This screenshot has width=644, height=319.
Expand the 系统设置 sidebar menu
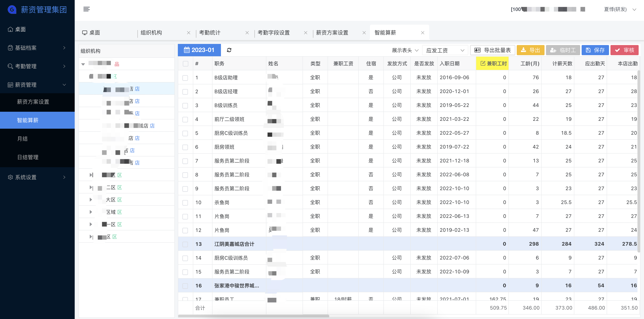37,177
